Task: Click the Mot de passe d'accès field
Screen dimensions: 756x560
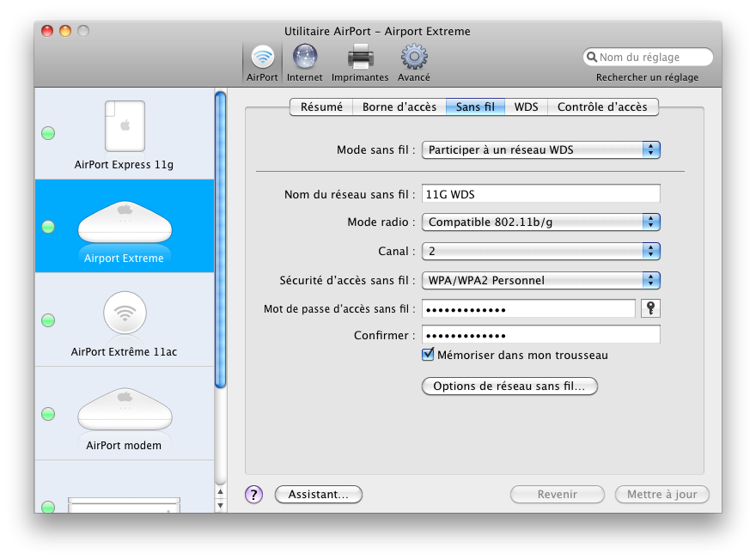Action: 528,308
